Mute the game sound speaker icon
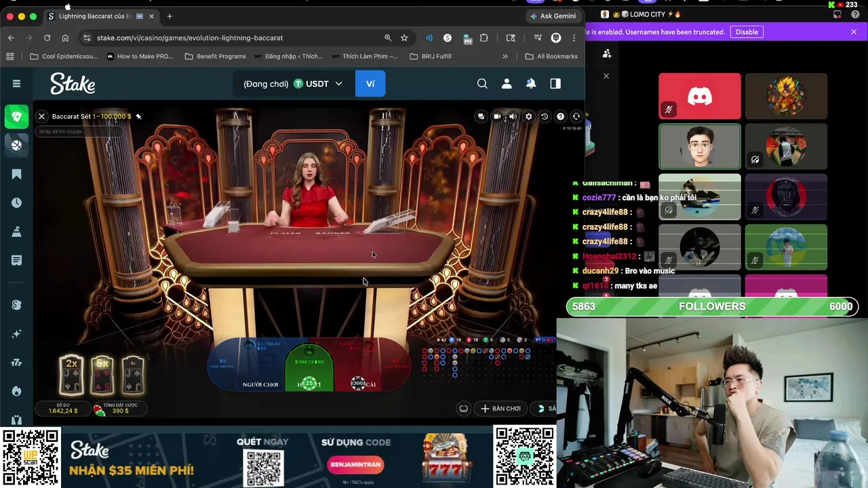868x488 pixels. (513, 117)
